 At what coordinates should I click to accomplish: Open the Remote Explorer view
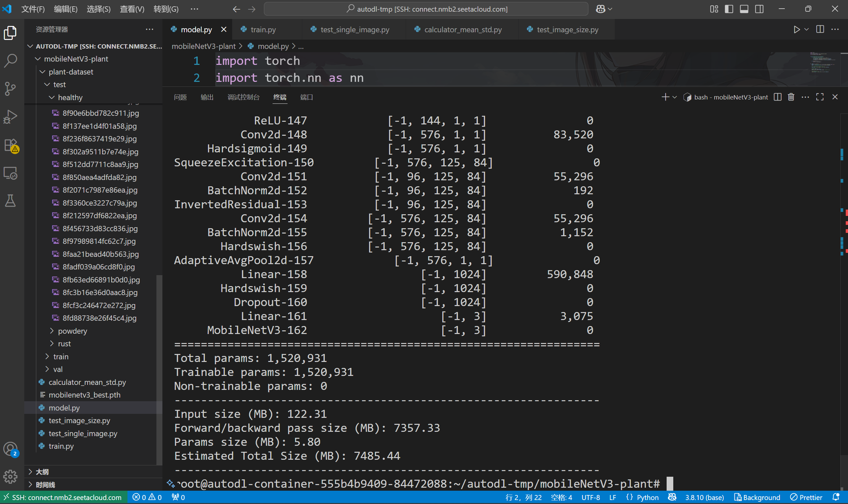pos(10,173)
